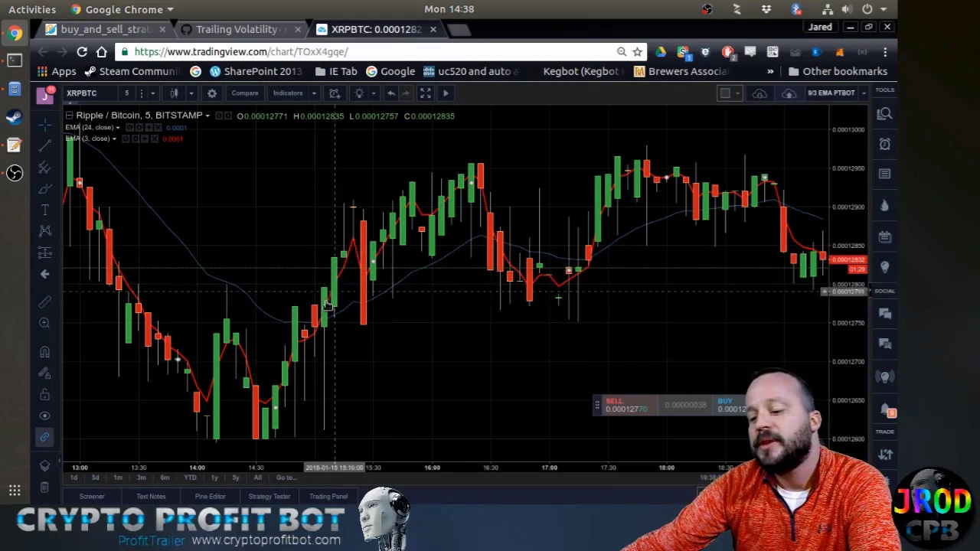Set chart range to YTD
Screen dimensions: 980x551
[190, 478]
